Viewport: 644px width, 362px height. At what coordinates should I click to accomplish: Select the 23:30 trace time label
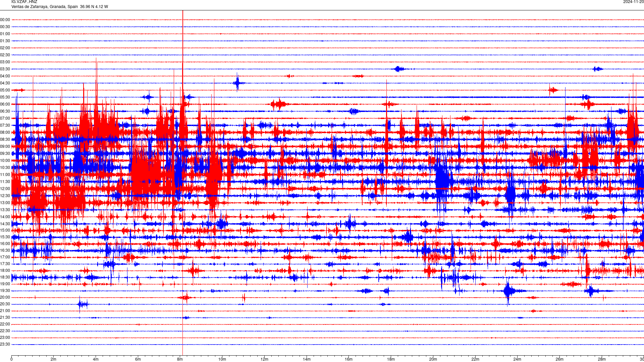point(5,344)
